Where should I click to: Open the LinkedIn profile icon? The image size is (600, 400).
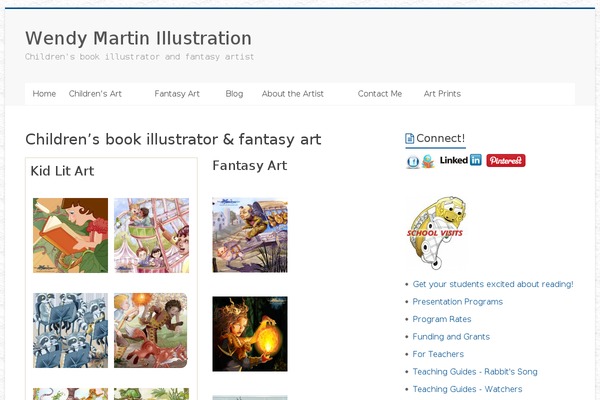[461, 160]
